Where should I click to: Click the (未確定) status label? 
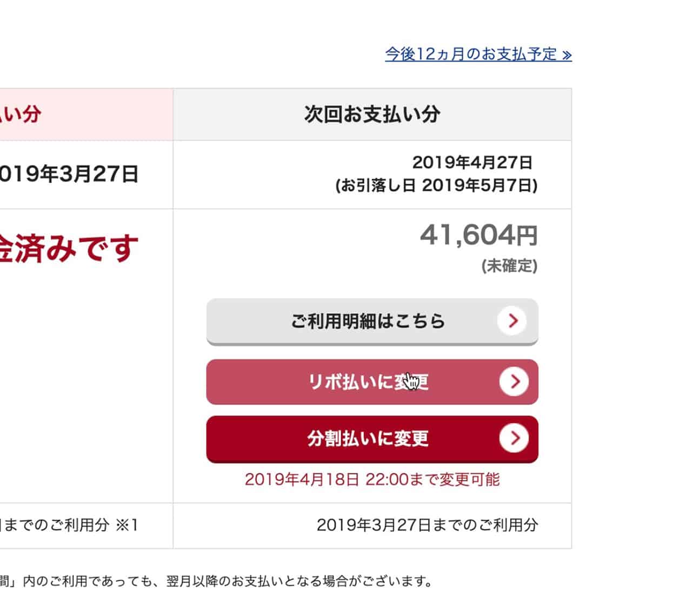pyautogui.click(x=509, y=266)
